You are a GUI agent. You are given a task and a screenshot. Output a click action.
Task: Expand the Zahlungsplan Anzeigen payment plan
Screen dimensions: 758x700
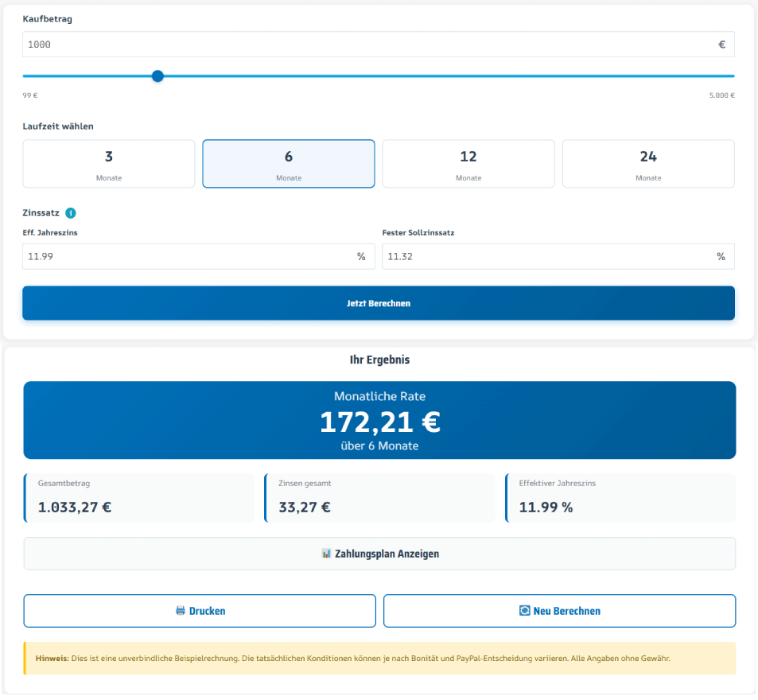point(379,554)
